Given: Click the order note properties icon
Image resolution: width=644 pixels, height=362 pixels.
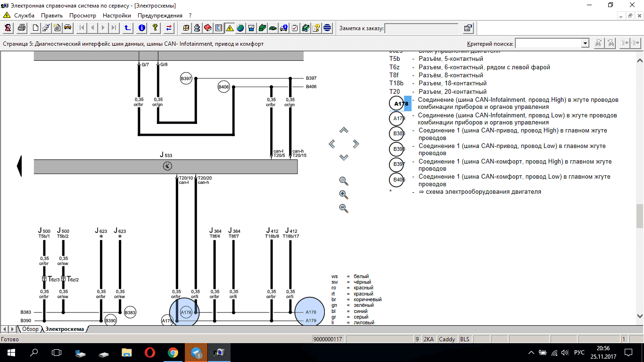Looking at the screenshot, I should pyautogui.click(x=468, y=28).
